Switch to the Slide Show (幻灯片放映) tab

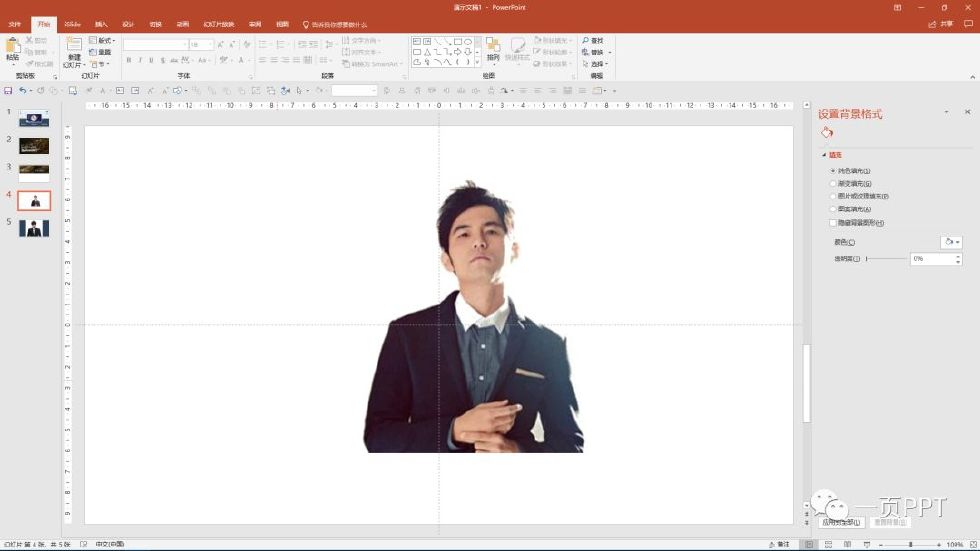pos(219,24)
